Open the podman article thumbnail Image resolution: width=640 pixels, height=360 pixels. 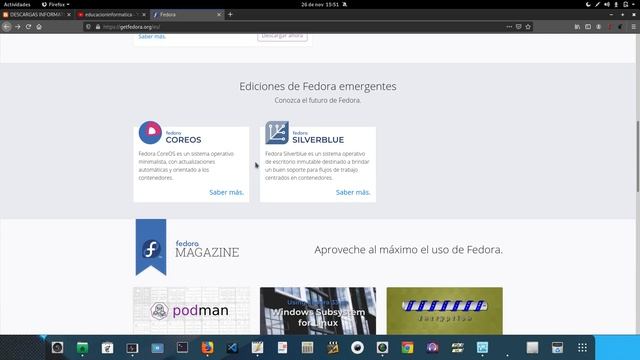pos(191,311)
